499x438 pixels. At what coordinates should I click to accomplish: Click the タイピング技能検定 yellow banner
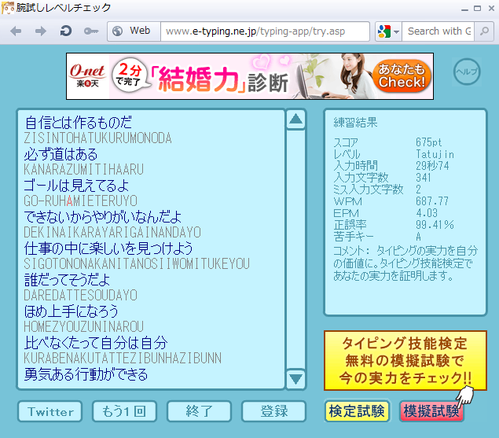(x=405, y=361)
